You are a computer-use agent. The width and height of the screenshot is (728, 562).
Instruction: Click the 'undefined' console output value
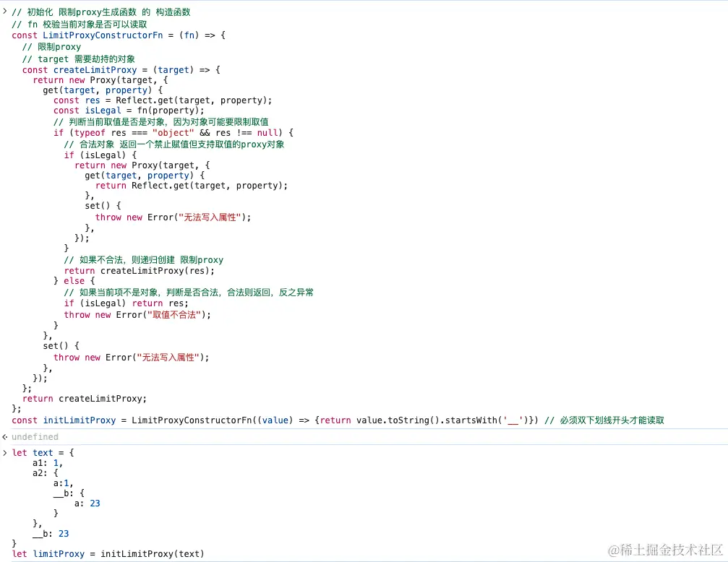35,437
